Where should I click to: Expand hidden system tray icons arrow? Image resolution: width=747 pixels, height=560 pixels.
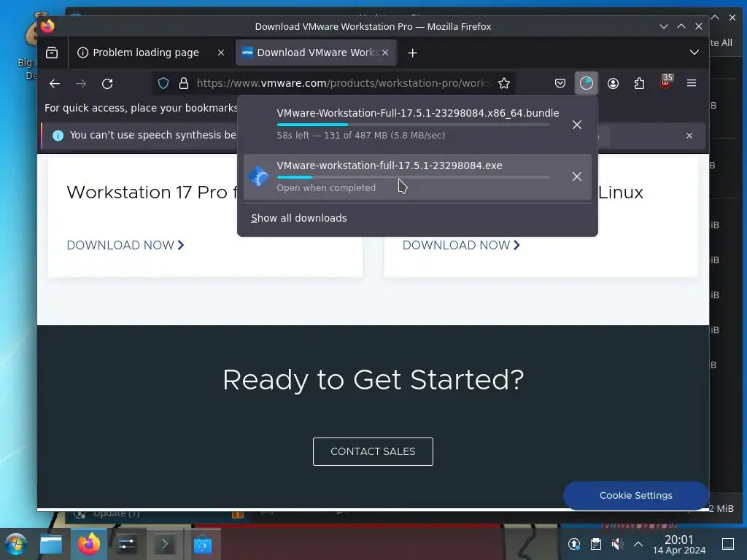pos(638,544)
